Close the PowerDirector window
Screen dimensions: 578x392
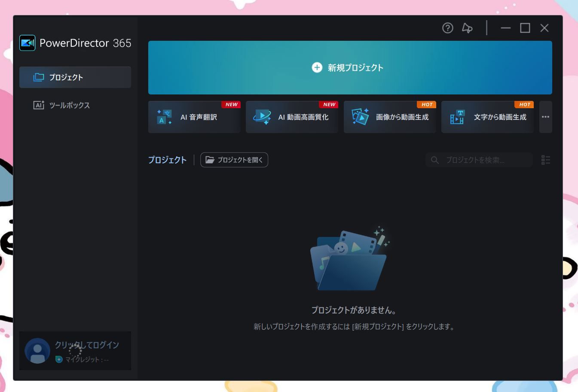pos(544,28)
